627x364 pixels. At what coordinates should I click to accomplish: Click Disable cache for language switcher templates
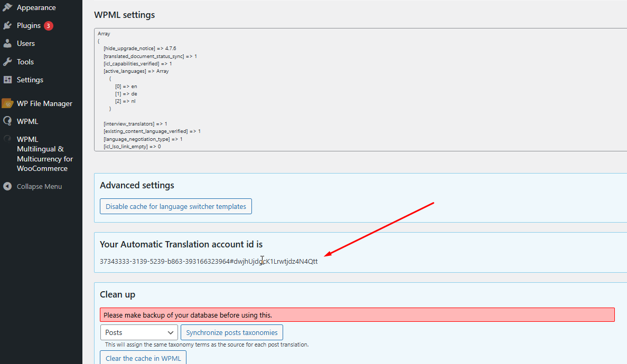click(176, 206)
